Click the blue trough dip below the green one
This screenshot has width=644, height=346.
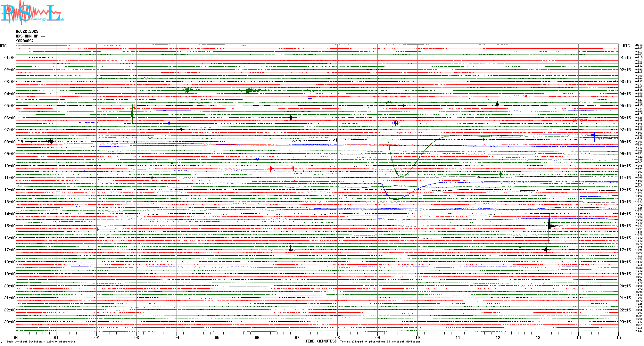click(x=396, y=199)
